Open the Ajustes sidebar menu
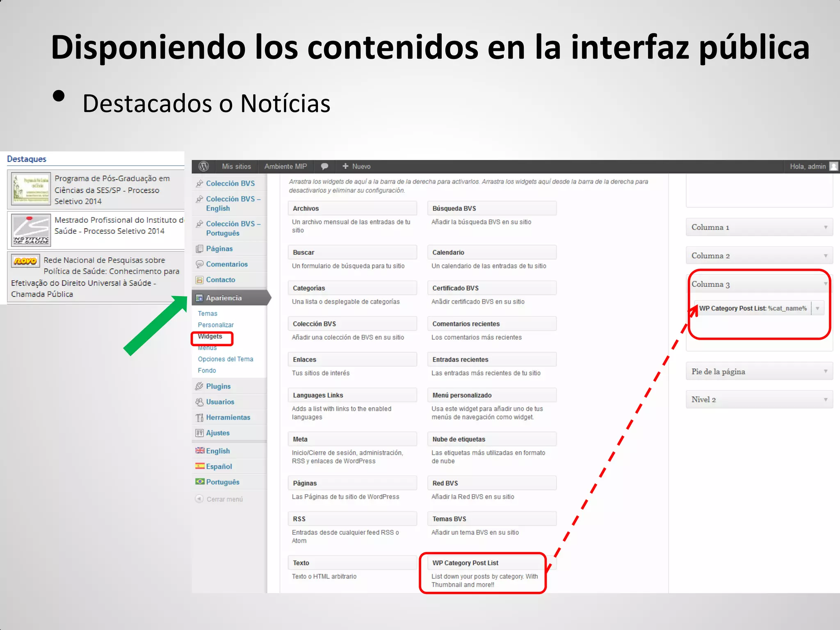Viewport: 840px width, 630px height. click(x=218, y=433)
